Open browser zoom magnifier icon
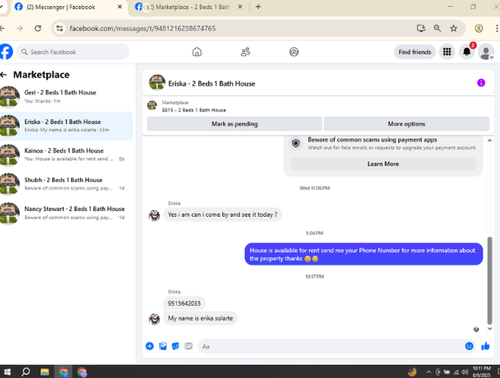 pyautogui.click(x=437, y=28)
